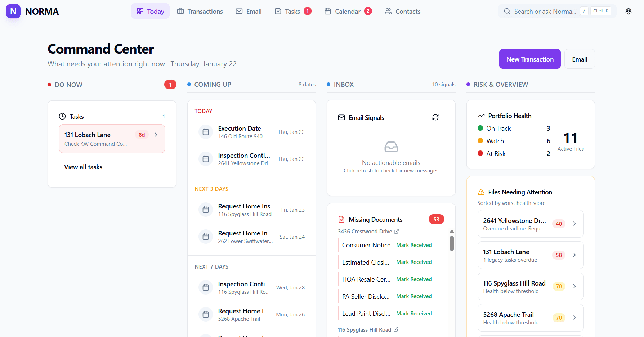
Task: Click the Search or ask Norma field
Action: point(544,11)
